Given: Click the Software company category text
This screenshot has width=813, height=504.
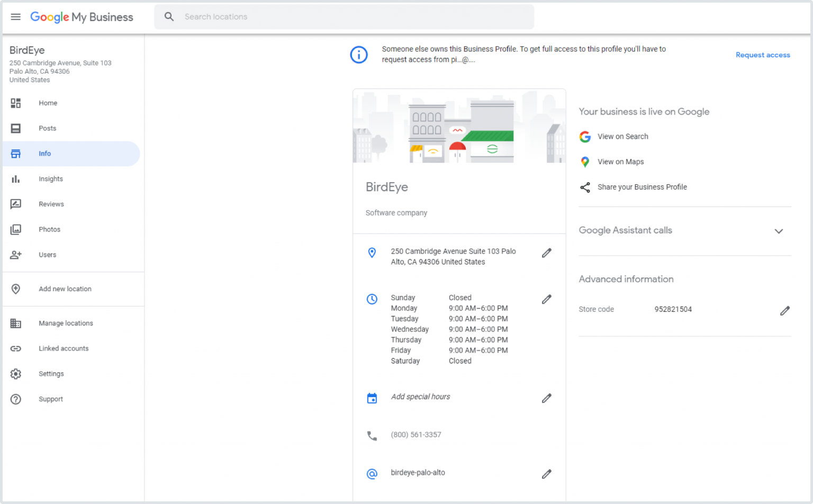Looking at the screenshot, I should tap(396, 213).
